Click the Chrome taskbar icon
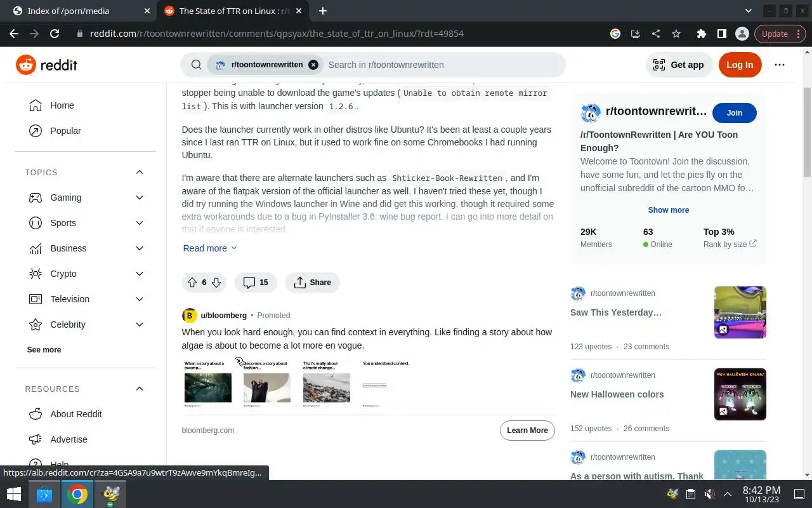812x508 pixels. tap(77, 493)
